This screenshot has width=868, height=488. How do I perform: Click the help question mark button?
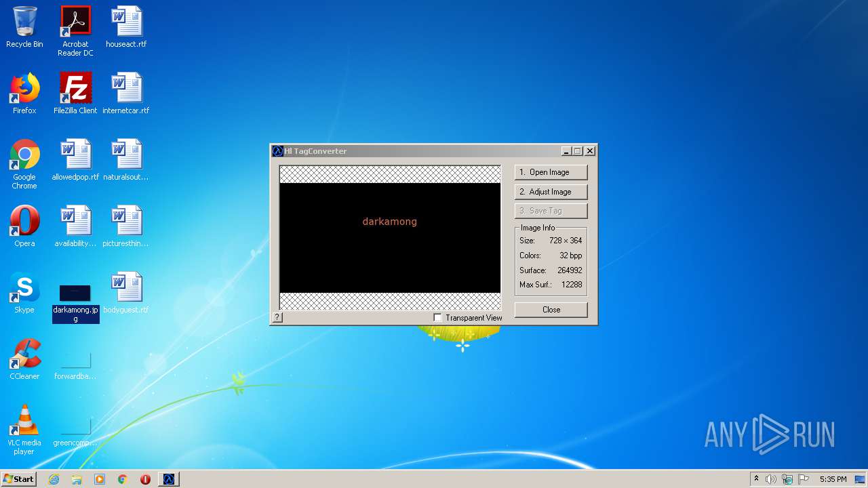tap(277, 317)
